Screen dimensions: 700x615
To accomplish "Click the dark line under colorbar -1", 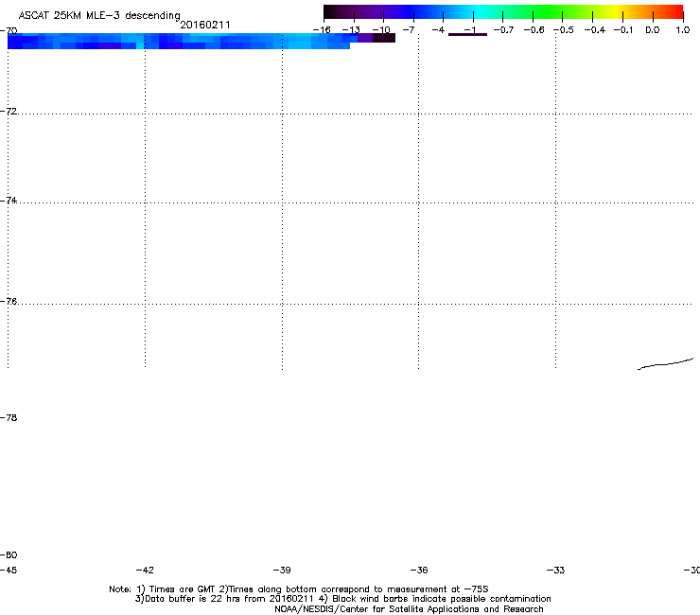I will click(467, 34).
